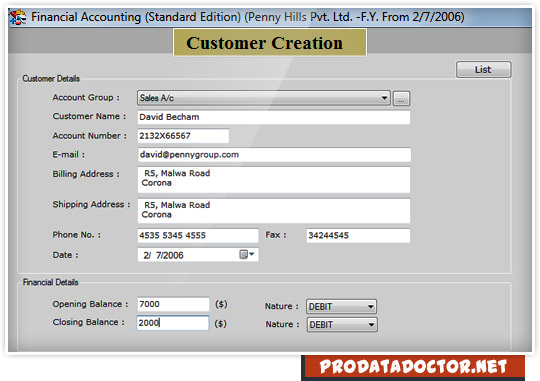Click the Fax field containing 34244545
This screenshot has width=540, height=381.
coord(358,236)
